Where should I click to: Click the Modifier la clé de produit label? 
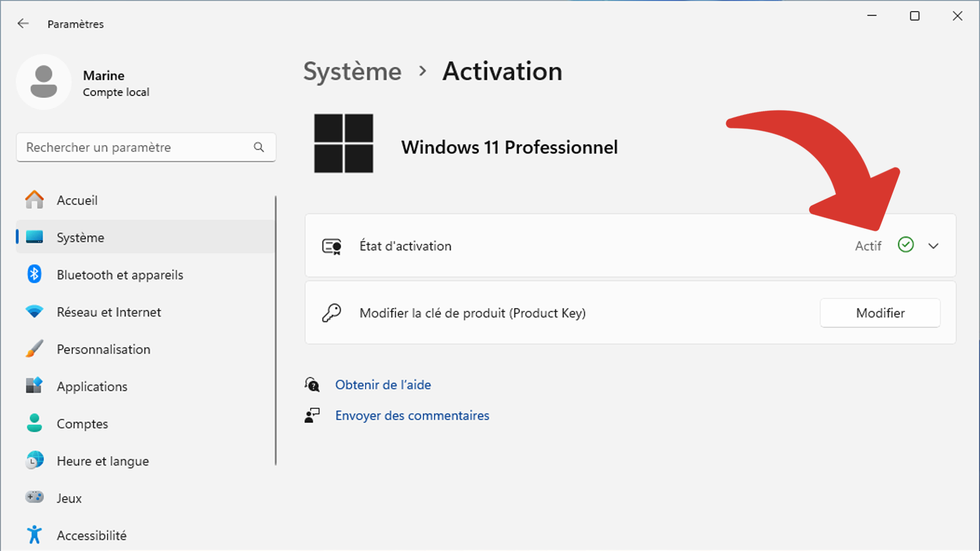point(472,313)
